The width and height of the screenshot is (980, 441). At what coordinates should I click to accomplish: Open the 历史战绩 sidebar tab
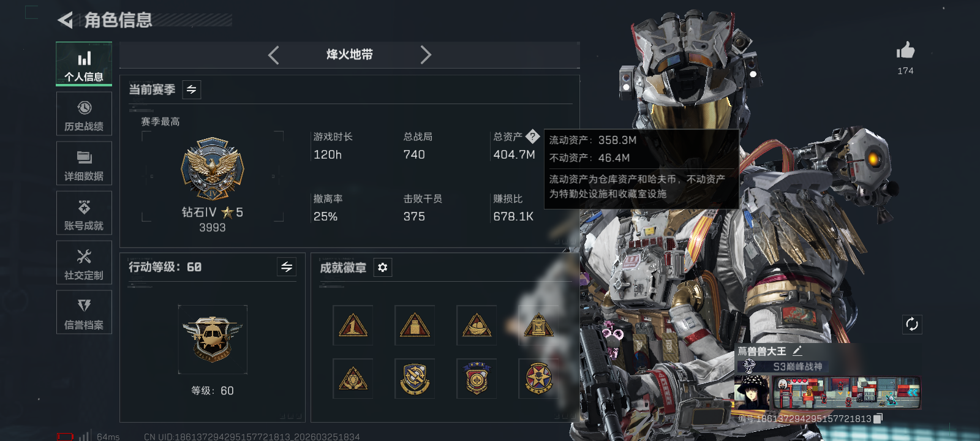pyautogui.click(x=84, y=114)
